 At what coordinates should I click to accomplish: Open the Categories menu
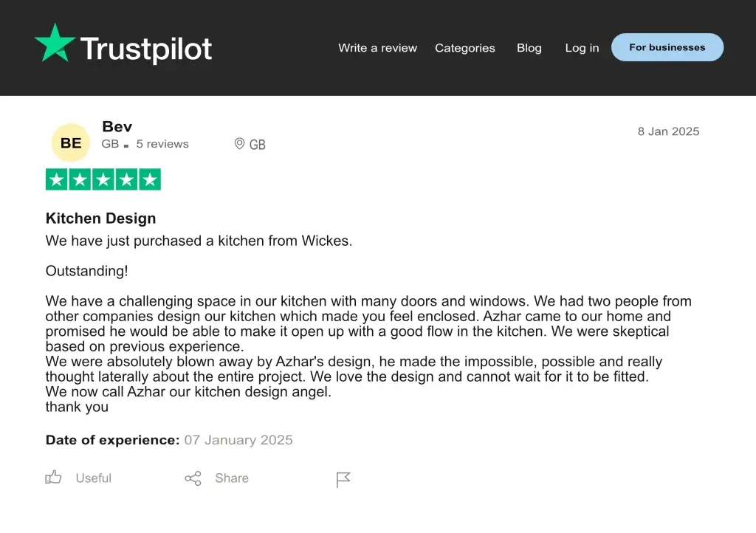pos(465,48)
